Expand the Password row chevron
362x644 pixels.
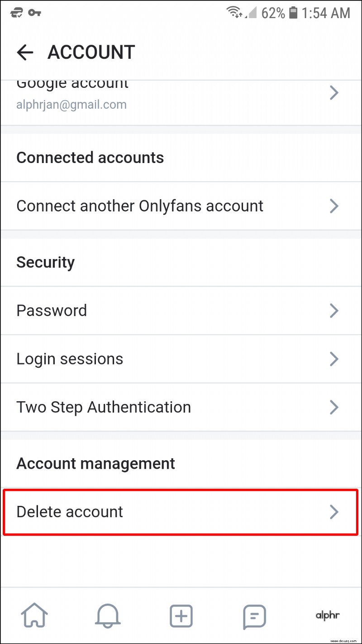(x=334, y=311)
